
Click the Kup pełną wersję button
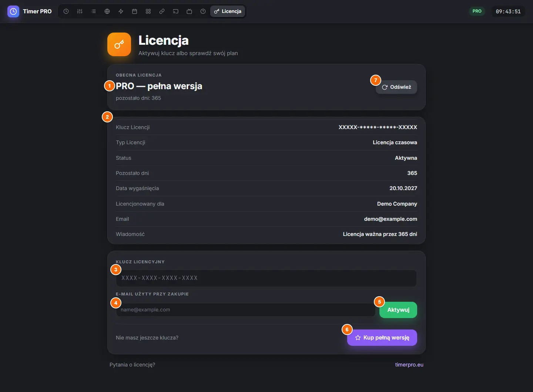(382, 338)
